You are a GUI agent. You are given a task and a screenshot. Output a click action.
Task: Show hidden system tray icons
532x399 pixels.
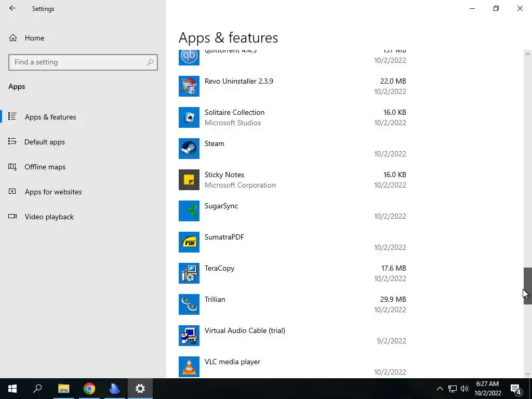coord(440,389)
